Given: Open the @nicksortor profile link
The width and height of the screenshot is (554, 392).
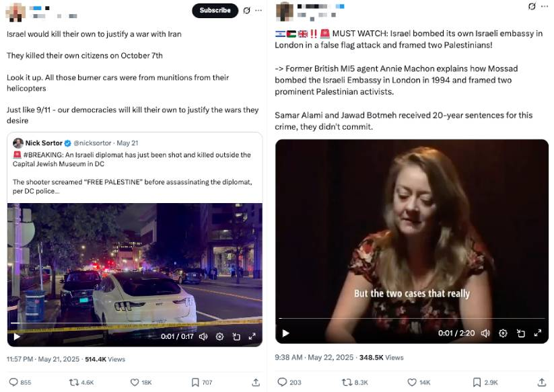Looking at the screenshot, I should point(92,143).
